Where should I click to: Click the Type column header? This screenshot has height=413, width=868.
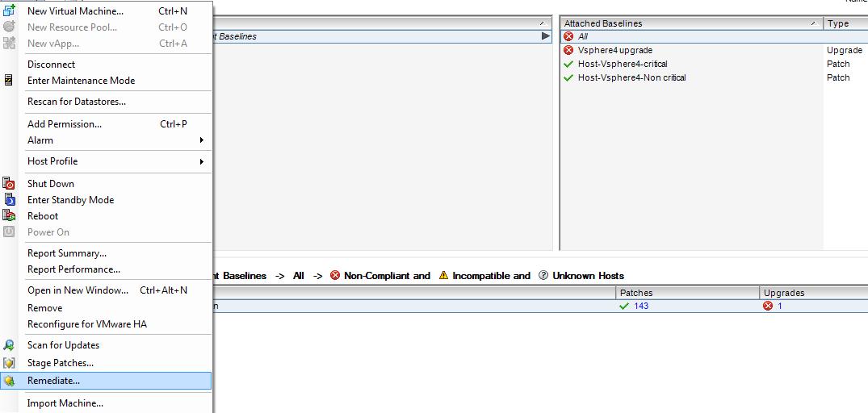pos(845,23)
